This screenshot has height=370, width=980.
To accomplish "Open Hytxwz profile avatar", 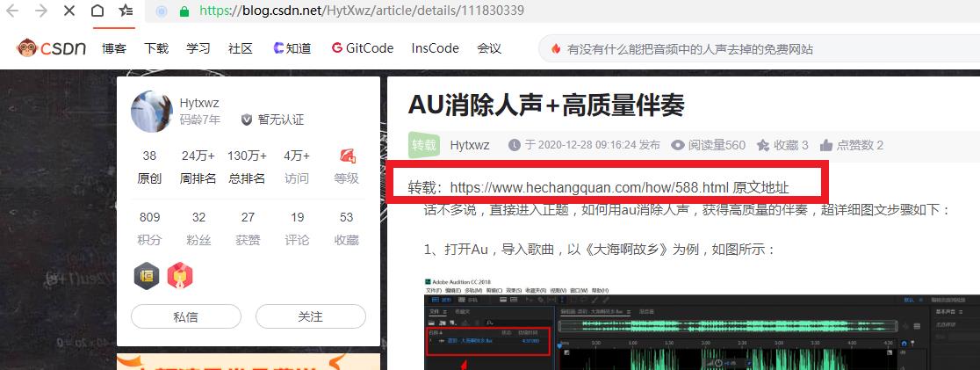I will pos(151,112).
